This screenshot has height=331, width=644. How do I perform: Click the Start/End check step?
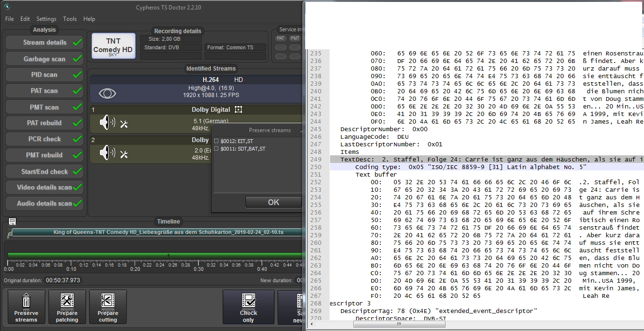coord(45,171)
